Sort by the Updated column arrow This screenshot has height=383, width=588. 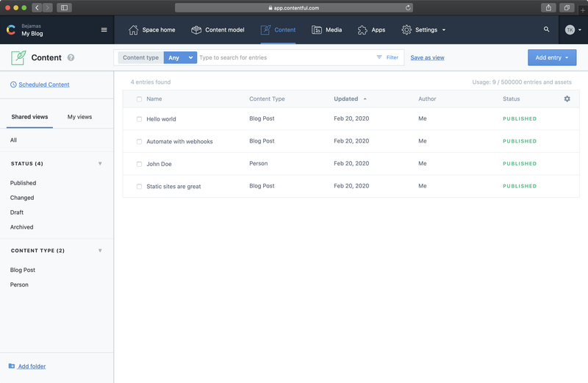[365, 99]
